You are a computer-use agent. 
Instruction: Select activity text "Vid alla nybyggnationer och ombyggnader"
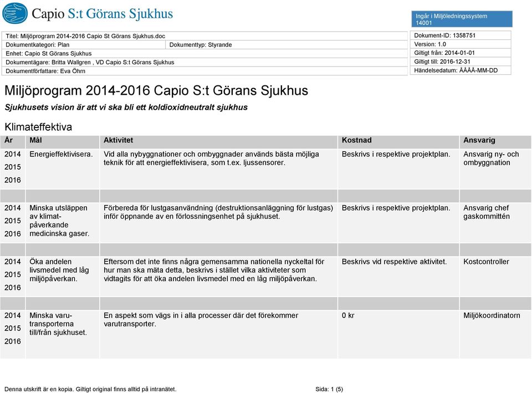tap(211, 159)
